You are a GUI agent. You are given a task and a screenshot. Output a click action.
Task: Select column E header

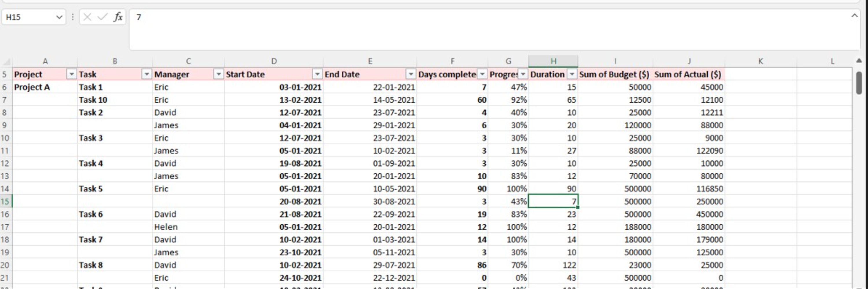coord(370,61)
